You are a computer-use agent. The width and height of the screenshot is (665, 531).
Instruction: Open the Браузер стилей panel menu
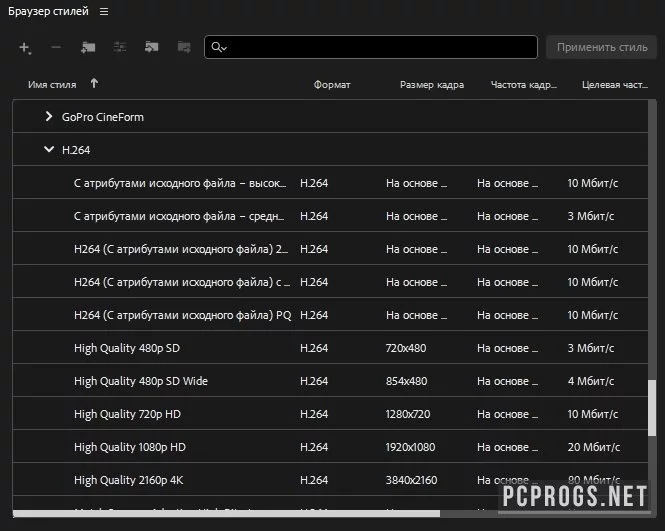tap(104, 12)
